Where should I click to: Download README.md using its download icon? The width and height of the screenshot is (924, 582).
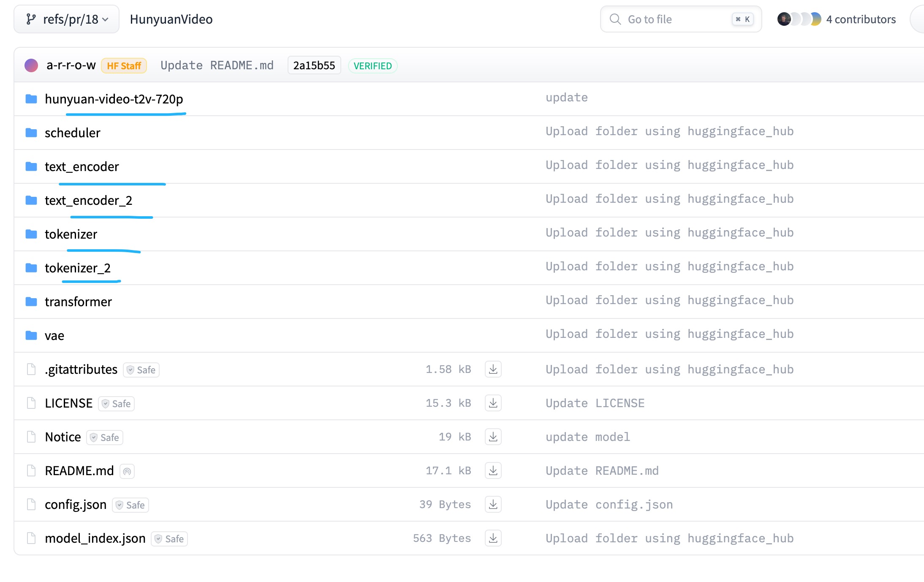pyautogui.click(x=493, y=470)
